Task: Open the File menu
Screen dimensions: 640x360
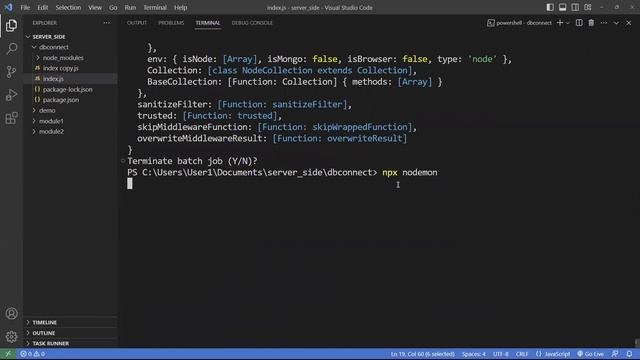Action: pos(25,7)
